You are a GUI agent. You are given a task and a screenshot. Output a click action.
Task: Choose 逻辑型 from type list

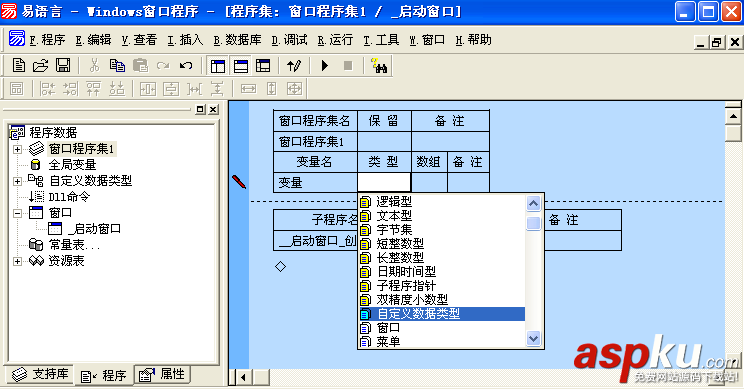coord(394,202)
